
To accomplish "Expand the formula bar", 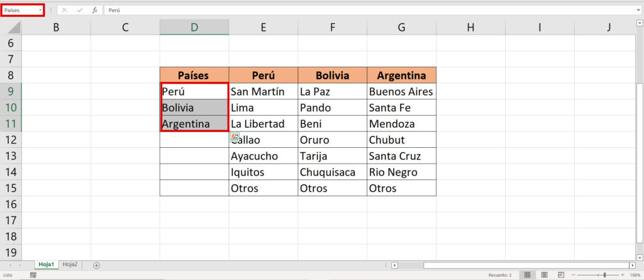I will click(638, 11).
